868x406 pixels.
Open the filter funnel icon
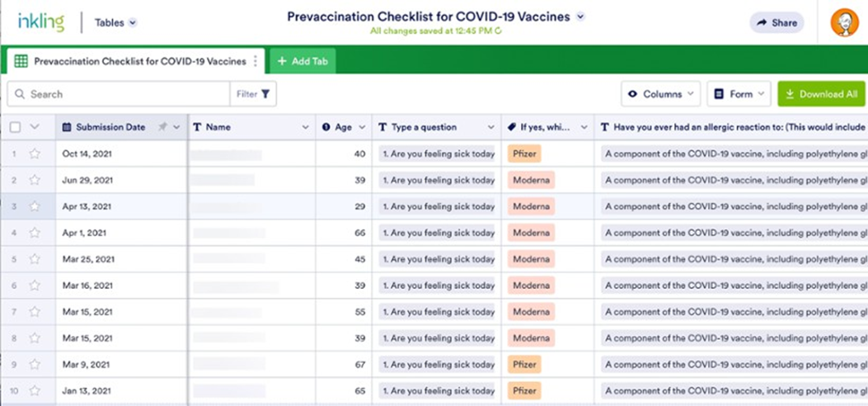[x=265, y=94]
